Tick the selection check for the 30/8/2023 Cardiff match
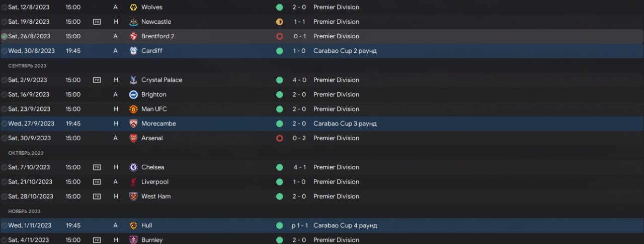Screen dimensions: 644x244 click(5, 51)
